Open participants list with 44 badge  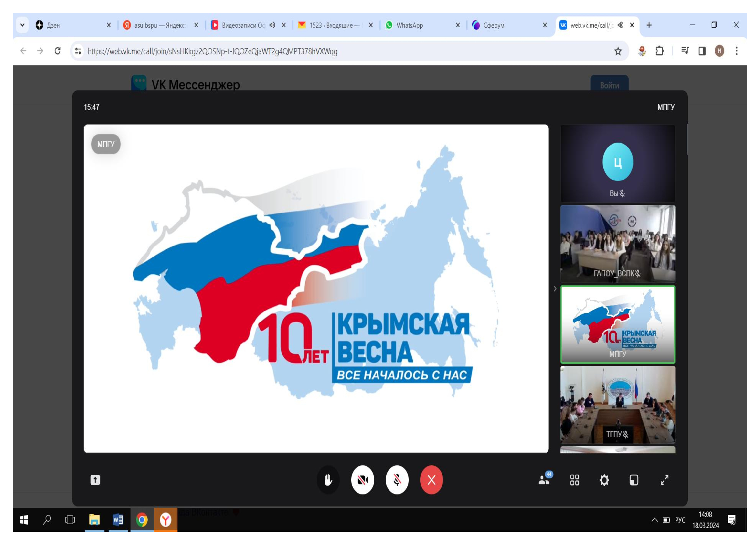(x=545, y=479)
